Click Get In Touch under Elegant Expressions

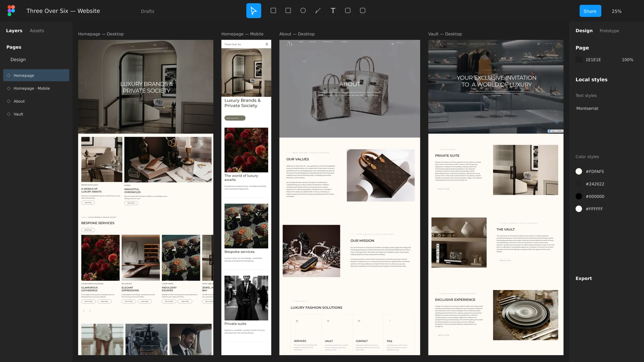tap(129, 301)
